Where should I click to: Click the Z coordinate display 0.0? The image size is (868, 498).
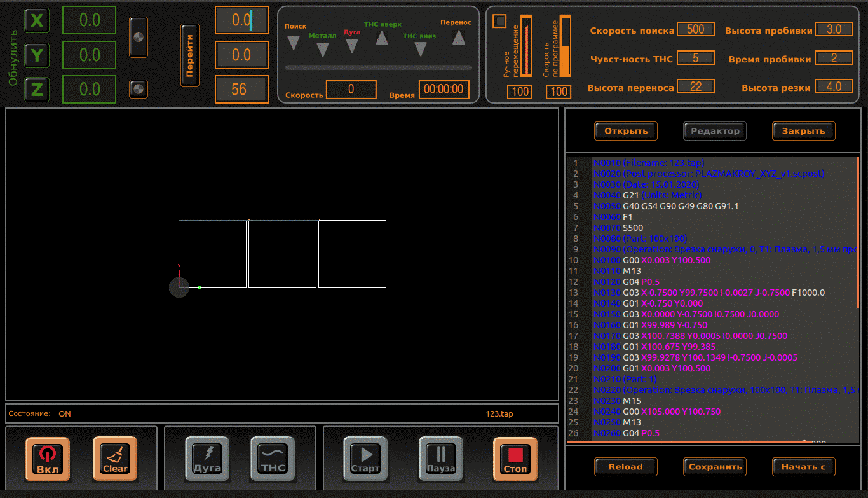(x=90, y=89)
